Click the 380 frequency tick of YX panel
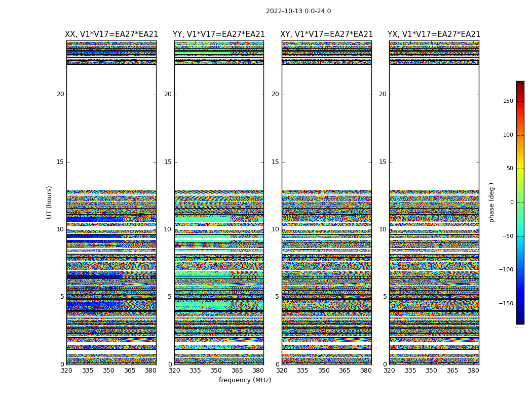 pos(473,371)
